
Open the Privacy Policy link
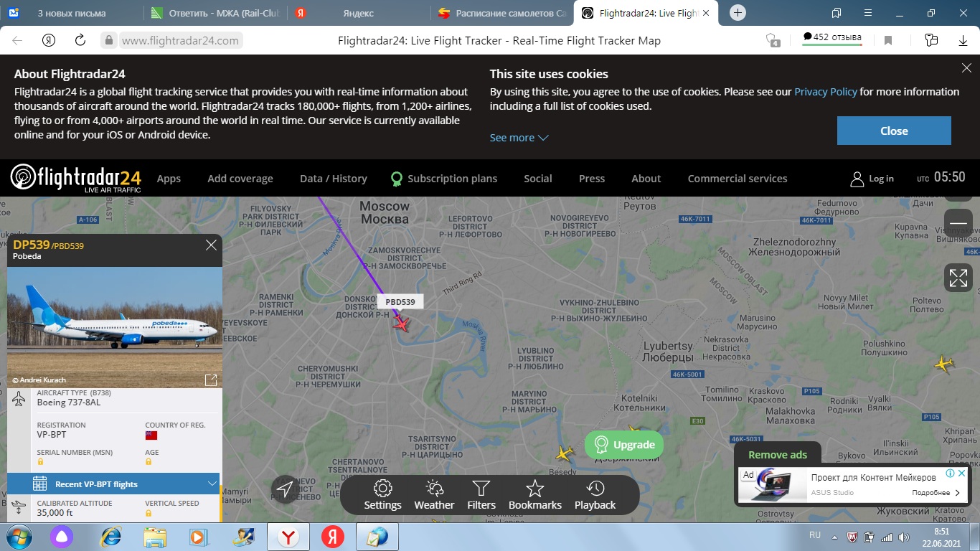click(x=825, y=92)
